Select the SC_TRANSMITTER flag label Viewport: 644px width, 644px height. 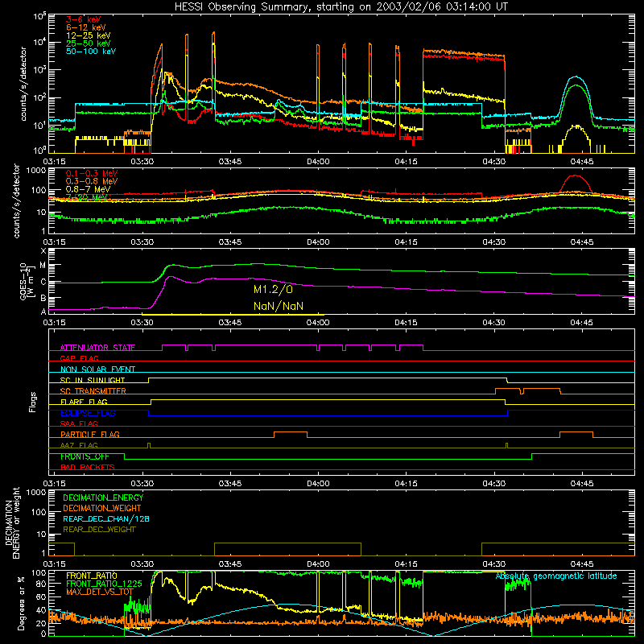pyautogui.click(x=93, y=391)
